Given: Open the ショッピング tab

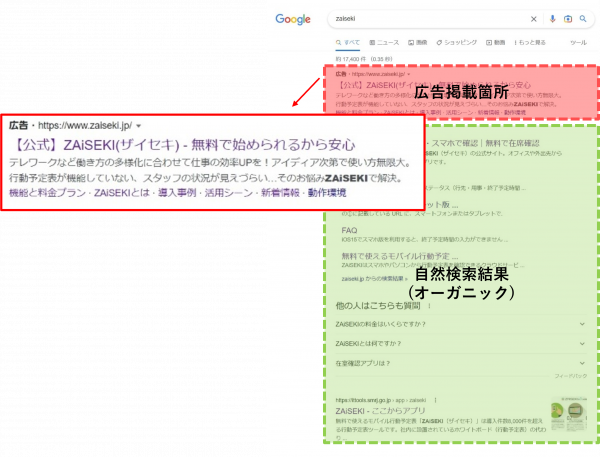Looking at the screenshot, I should click(457, 42).
